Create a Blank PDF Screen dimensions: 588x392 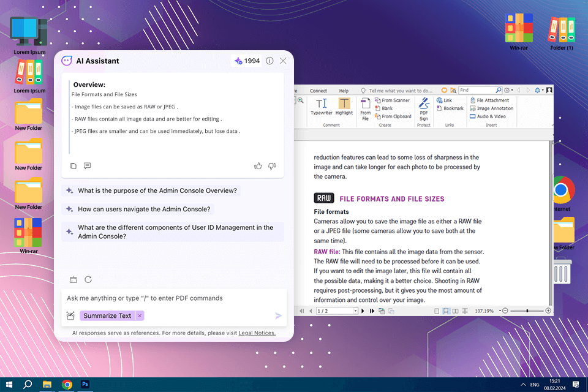click(x=384, y=108)
